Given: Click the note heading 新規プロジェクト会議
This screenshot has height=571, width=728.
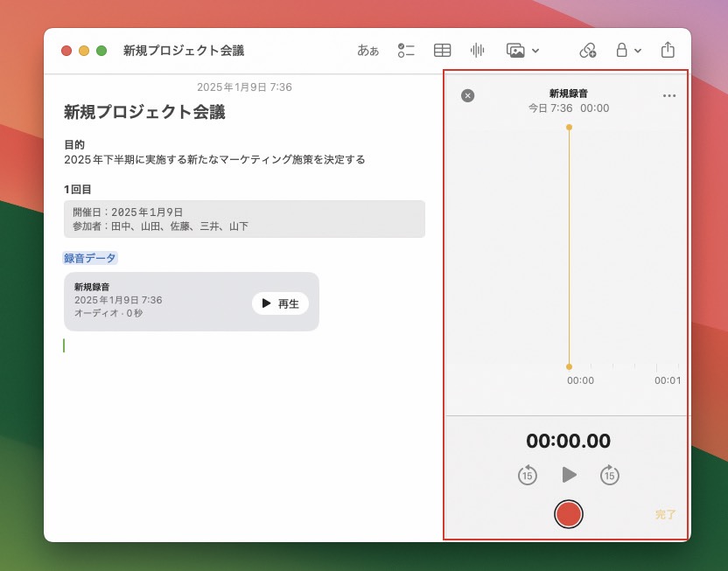Looking at the screenshot, I should coord(144,112).
